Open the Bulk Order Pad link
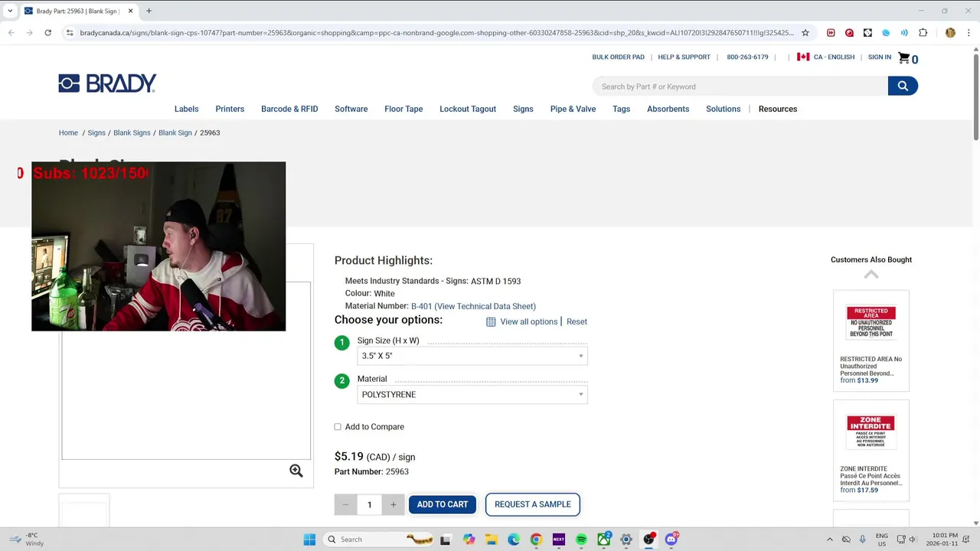This screenshot has width=980, height=551. pyautogui.click(x=618, y=57)
